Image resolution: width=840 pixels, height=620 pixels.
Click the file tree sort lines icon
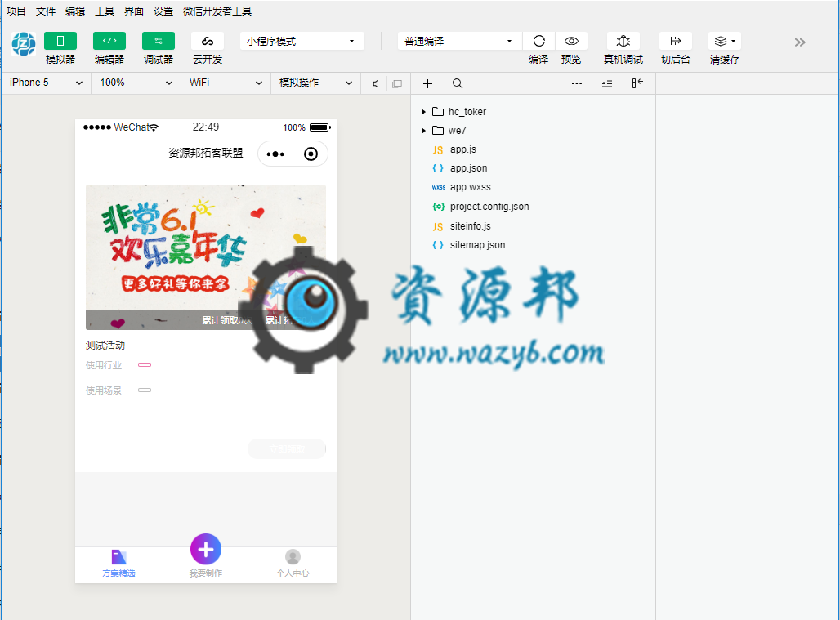click(607, 83)
